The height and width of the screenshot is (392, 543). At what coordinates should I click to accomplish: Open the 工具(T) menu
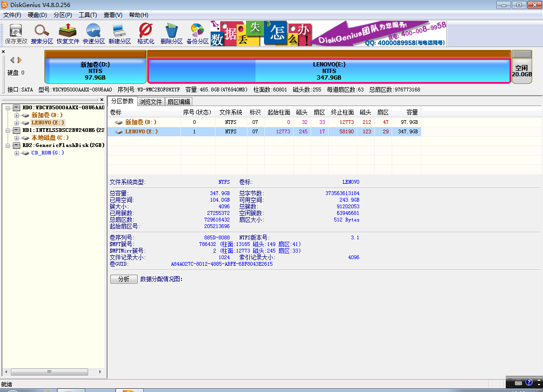pos(88,15)
